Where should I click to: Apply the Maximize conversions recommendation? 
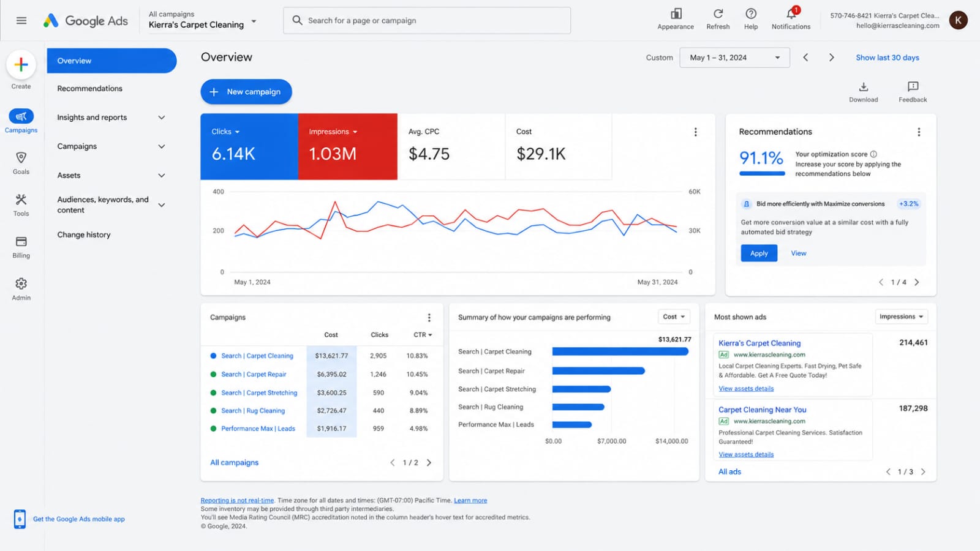tap(759, 253)
